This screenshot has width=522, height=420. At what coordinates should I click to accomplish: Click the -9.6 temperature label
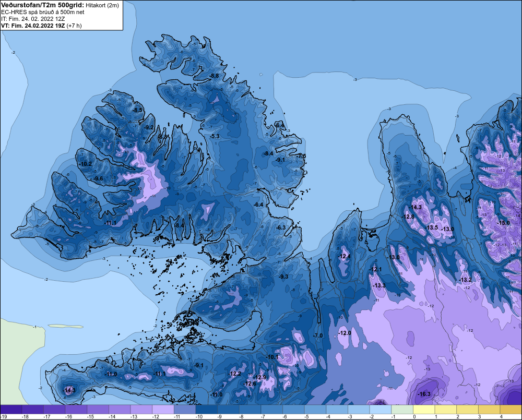(98, 179)
